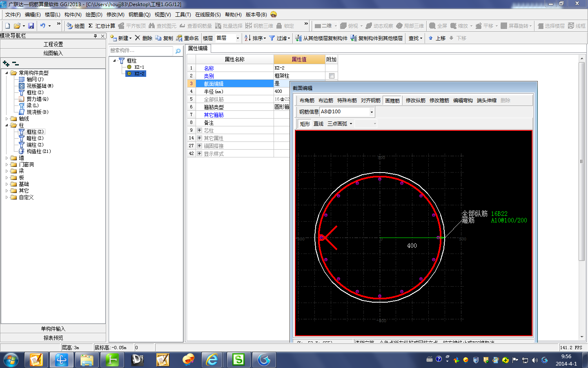Expand the 芯柱 property group

coord(199,130)
